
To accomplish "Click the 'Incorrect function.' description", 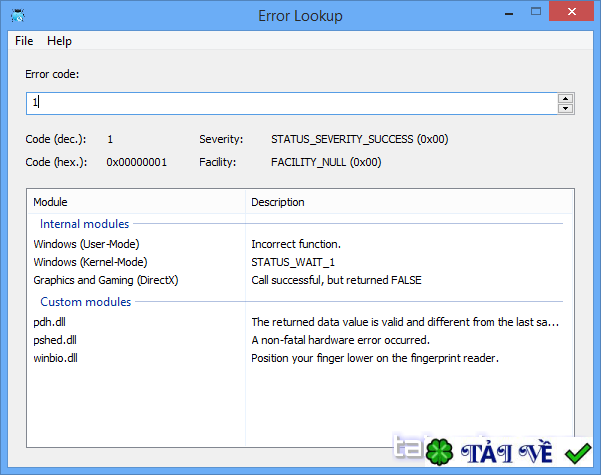I will (x=296, y=244).
